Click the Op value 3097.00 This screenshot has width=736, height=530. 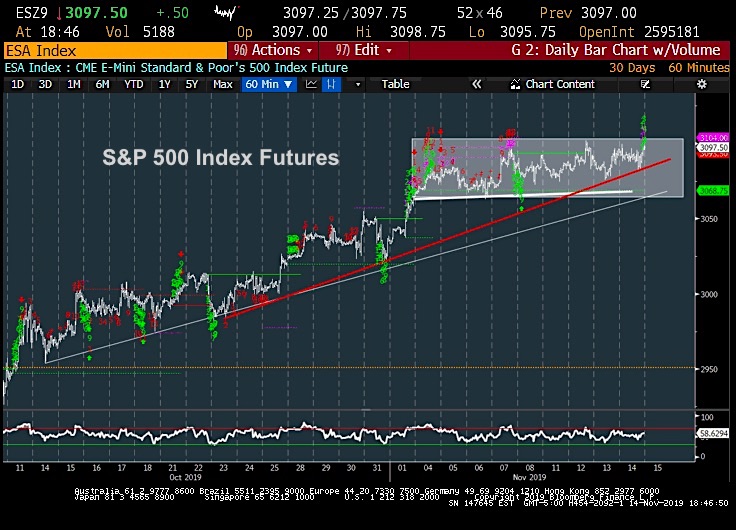(299, 32)
